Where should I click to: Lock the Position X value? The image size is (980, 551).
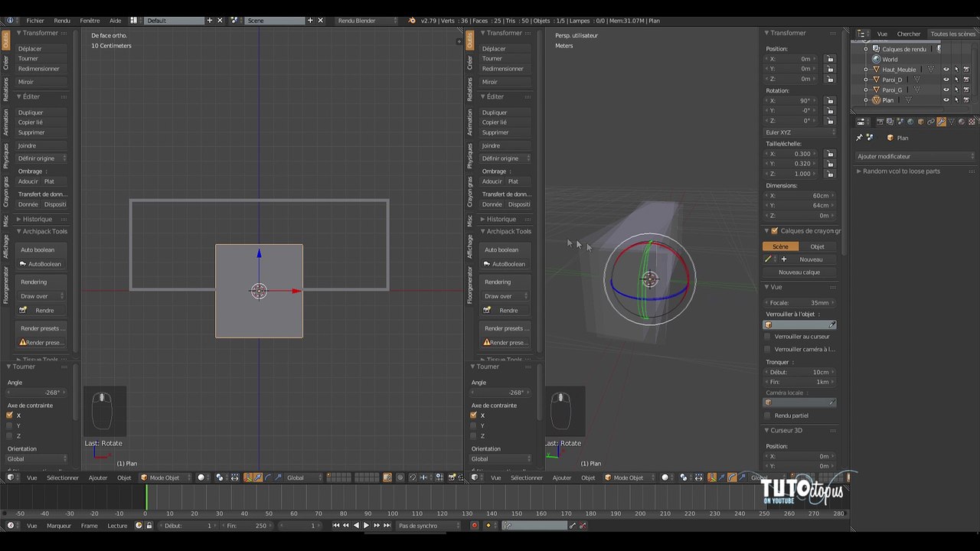[830, 59]
